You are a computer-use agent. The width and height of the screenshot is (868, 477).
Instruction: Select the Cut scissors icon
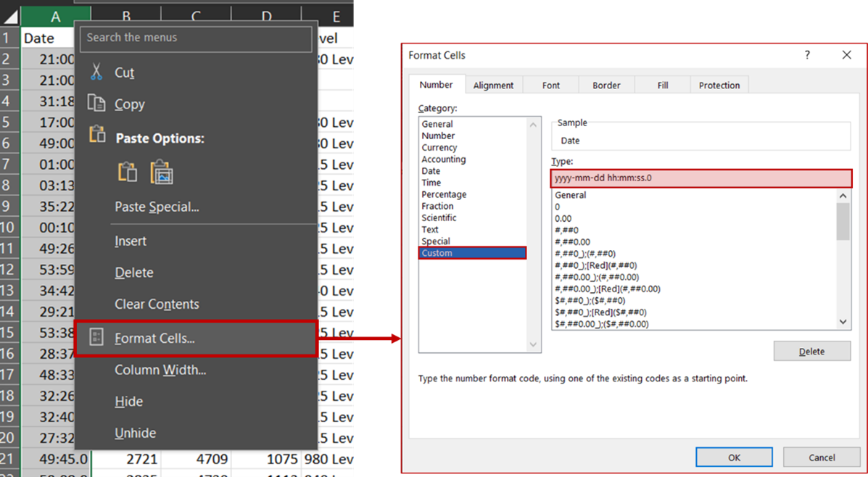coord(98,72)
